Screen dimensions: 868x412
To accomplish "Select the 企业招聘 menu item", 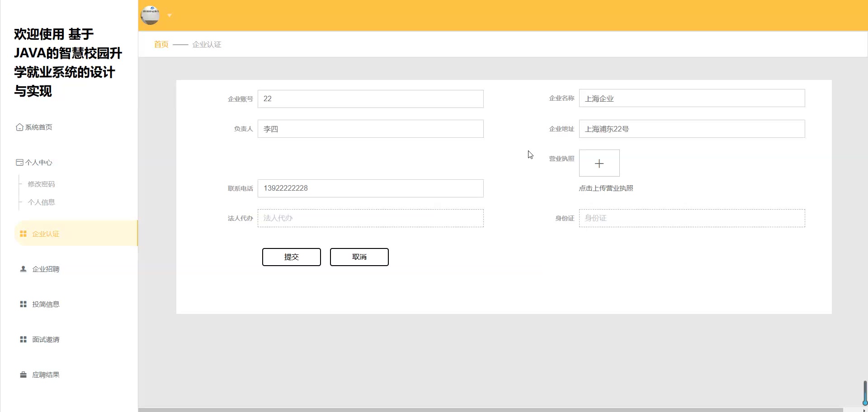I will click(x=46, y=269).
